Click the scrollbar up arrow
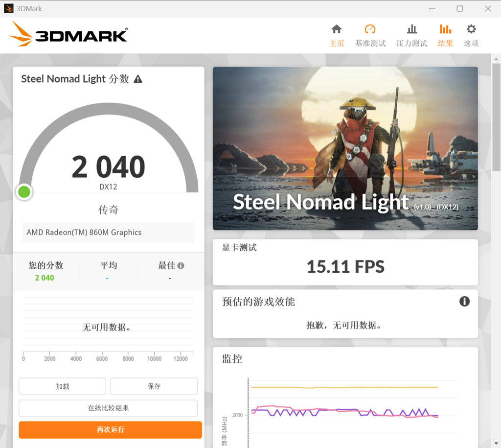The width and height of the screenshot is (501, 448). coord(496,59)
